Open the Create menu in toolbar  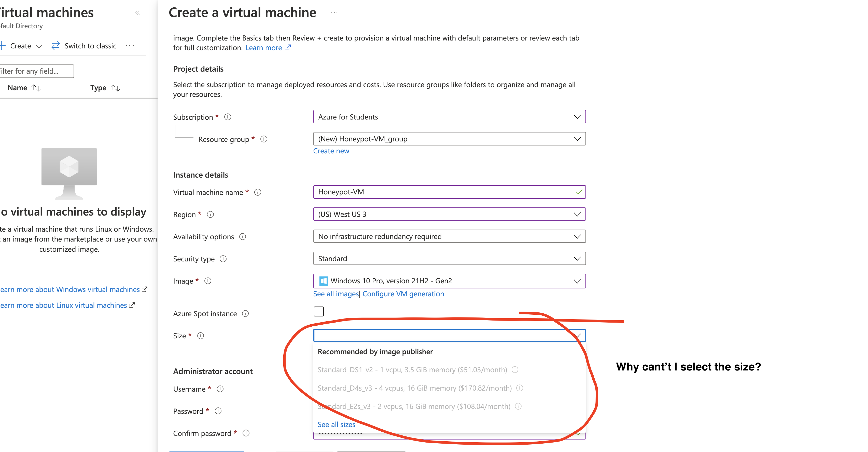(x=21, y=46)
